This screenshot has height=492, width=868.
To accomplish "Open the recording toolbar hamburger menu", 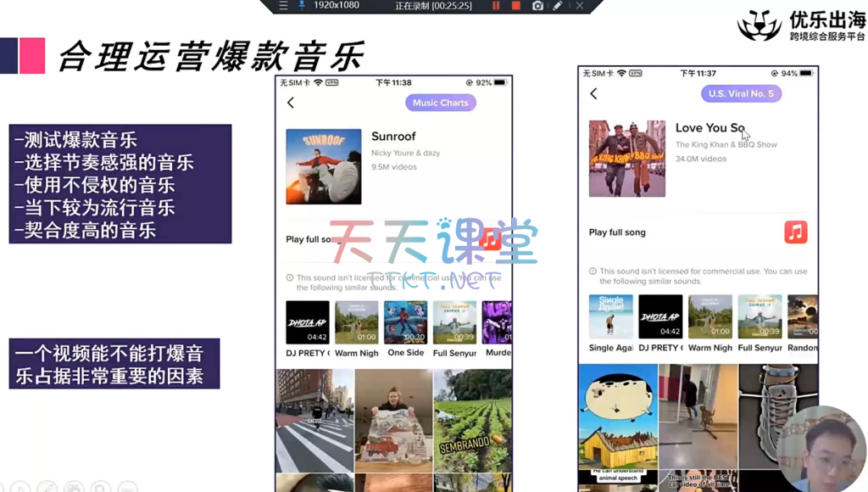I will (284, 6).
